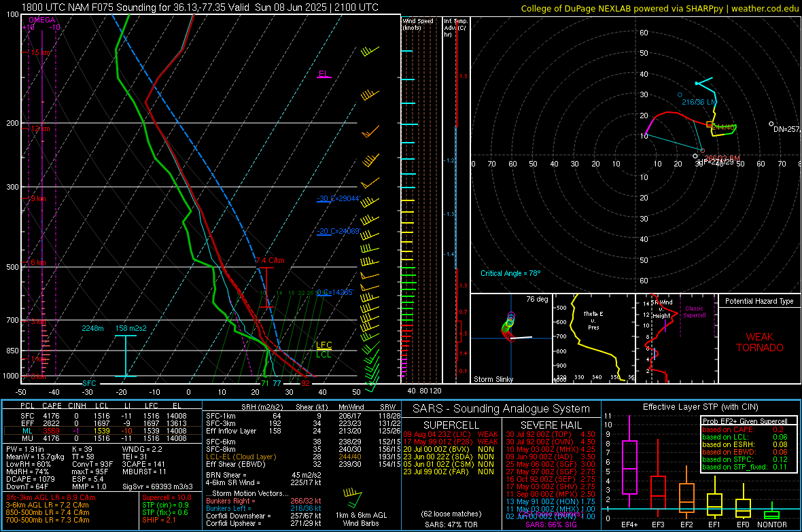Select the 09 Aug 04 23Z (LIC) analogue

click(x=451, y=434)
